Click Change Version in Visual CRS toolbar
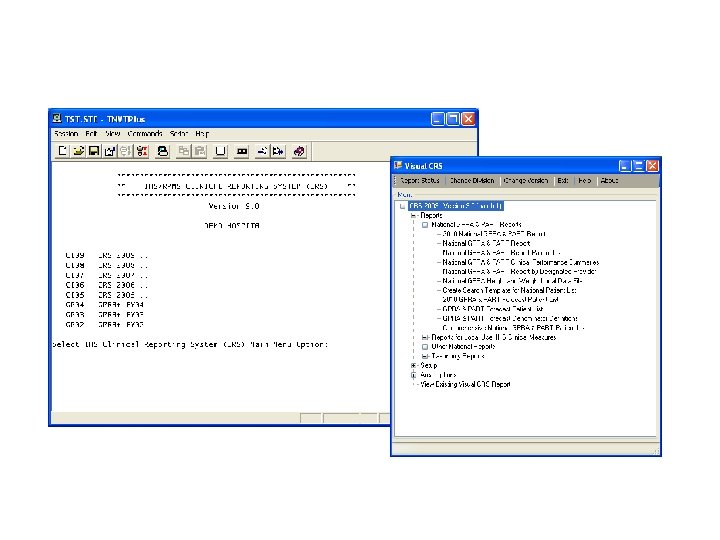The width and height of the screenshot is (720, 540). (x=526, y=180)
